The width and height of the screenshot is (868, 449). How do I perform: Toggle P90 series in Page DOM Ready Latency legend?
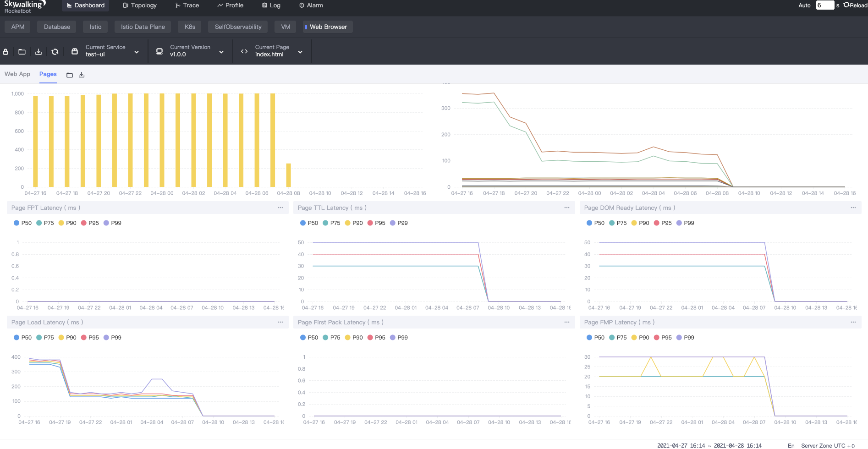(x=640, y=223)
